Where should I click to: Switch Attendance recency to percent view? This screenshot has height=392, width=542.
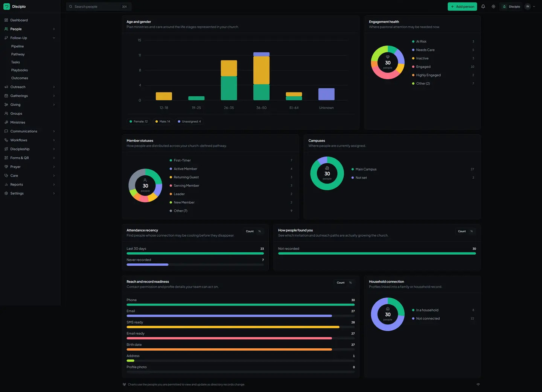tap(259, 231)
